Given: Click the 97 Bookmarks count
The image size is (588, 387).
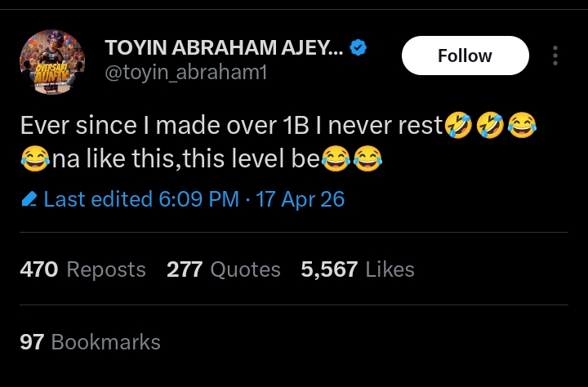Looking at the screenshot, I should click(x=90, y=341).
